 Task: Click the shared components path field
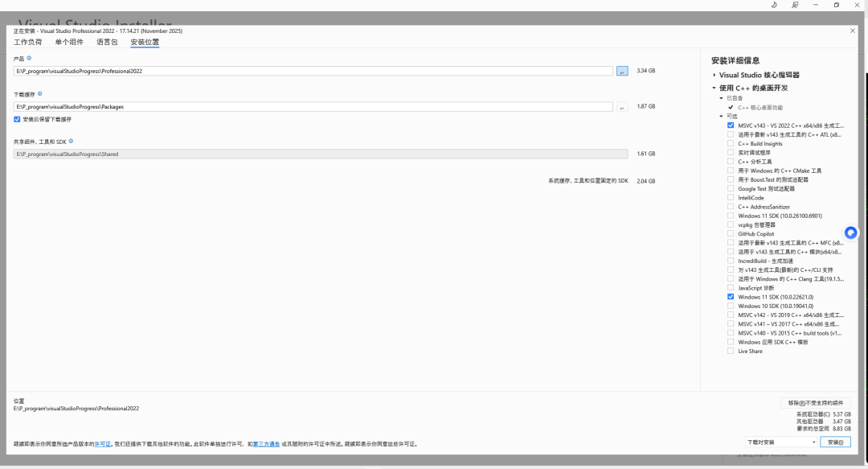[321, 154]
